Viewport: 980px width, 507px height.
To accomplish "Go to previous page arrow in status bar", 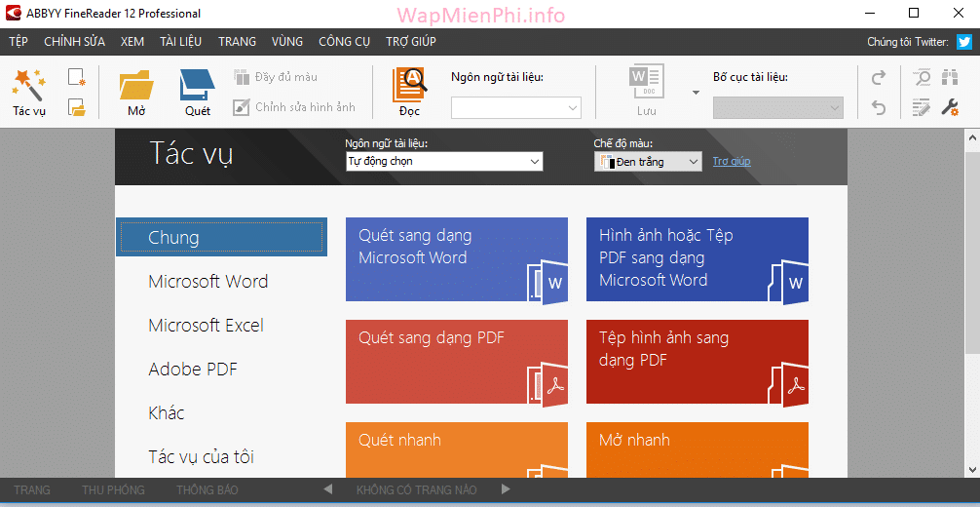I will (328, 488).
